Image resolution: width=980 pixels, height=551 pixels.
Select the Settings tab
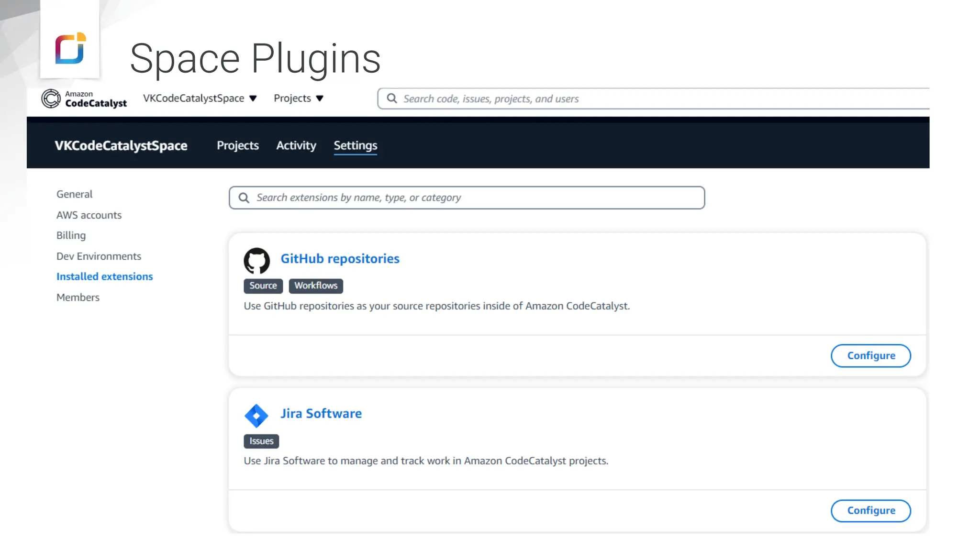coord(355,145)
